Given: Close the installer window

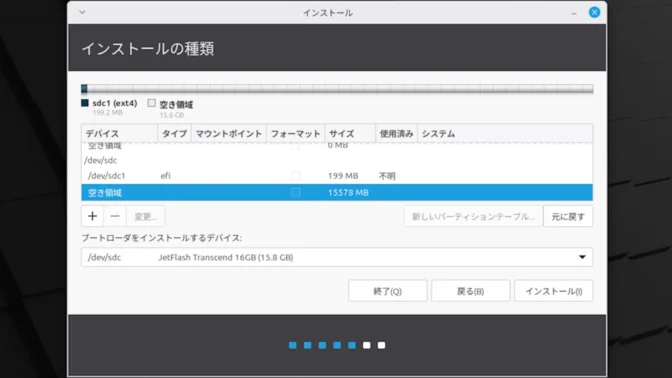Looking at the screenshot, I should click(x=594, y=12).
